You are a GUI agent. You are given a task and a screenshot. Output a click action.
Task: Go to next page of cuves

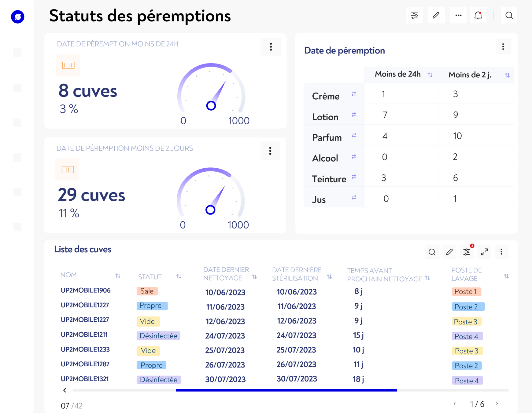[x=497, y=404]
